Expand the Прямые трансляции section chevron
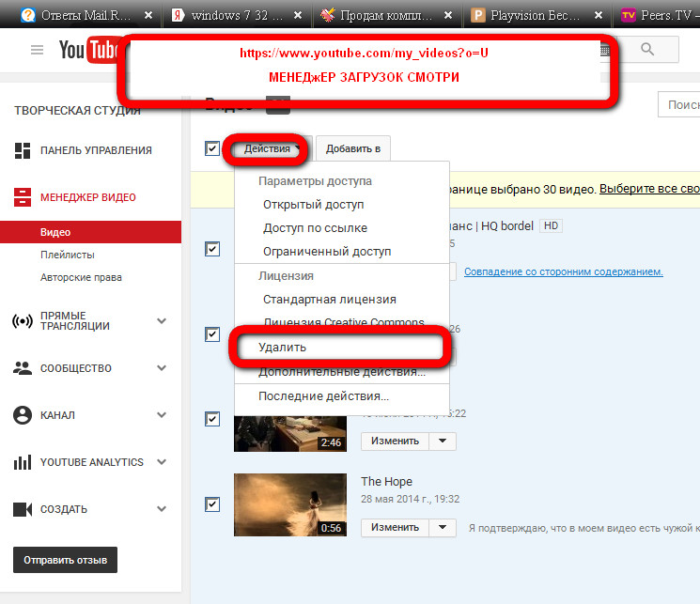 pyautogui.click(x=162, y=321)
